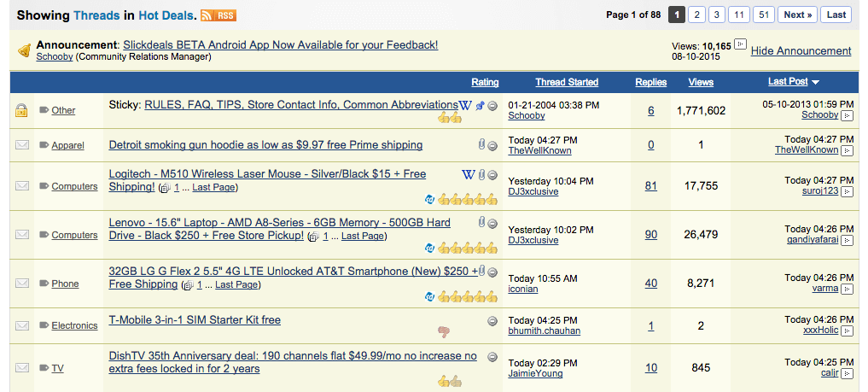The width and height of the screenshot is (868, 392).
Task: Sort by Thread Started column
Action: click(x=567, y=82)
